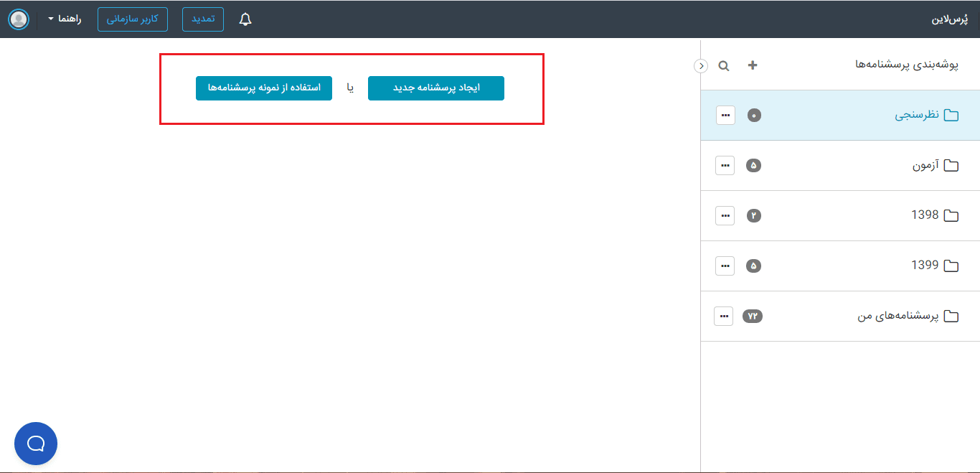Click the notification bell icon
980x473 pixels.
coord(245,19)
